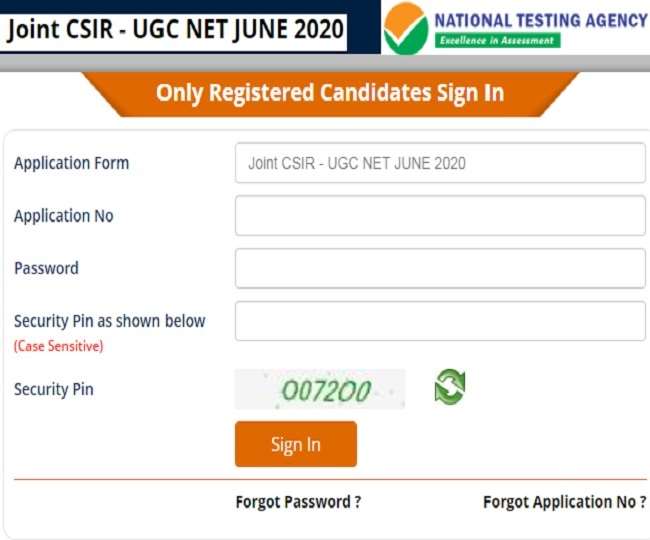
Task: Click the security pin captcha image
Action: tap(320, 389)
